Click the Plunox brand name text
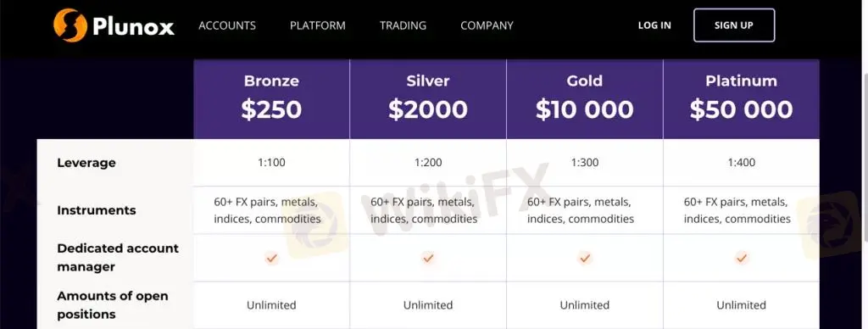The image size is (868, 329). tap(133, 26)
